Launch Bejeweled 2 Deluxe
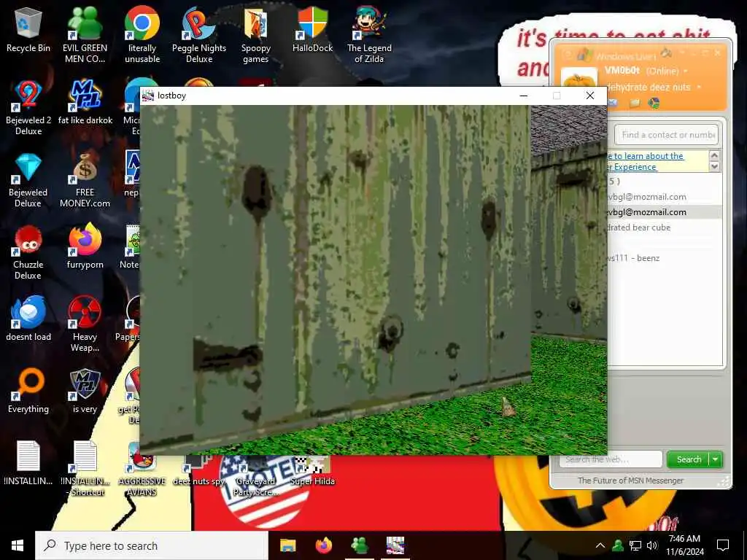Viewport: 747px width, 560px height. 28,106
